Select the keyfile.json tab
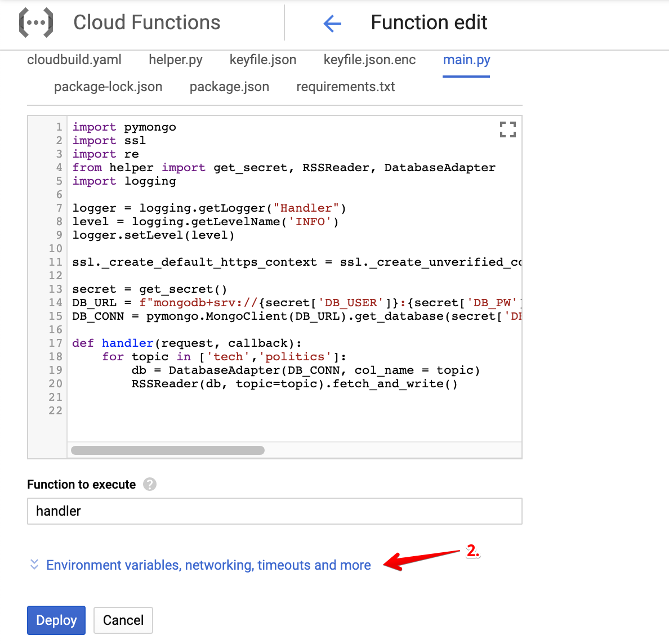 (263, 60)
